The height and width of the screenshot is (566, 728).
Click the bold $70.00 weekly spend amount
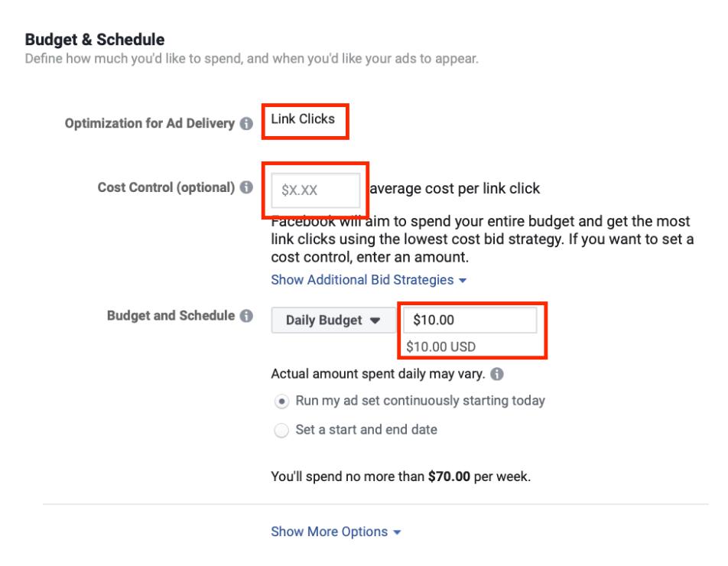click(x=449, y=477)
